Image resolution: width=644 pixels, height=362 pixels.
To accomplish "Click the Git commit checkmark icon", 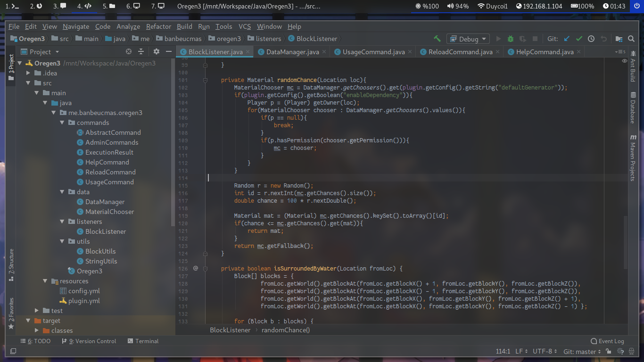I will (x=579, y=39).
